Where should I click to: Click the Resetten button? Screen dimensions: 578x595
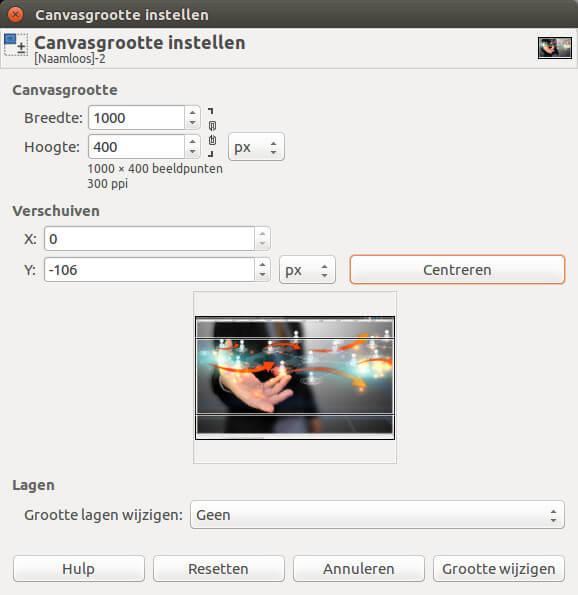pos(219,569)
